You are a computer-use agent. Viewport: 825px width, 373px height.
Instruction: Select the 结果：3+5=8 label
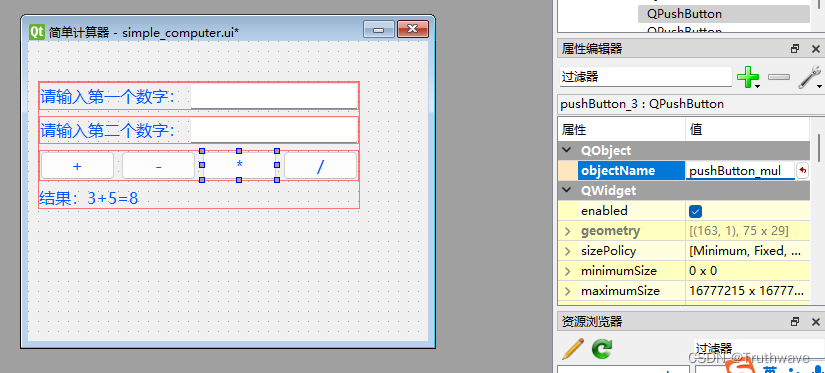(89, 198)
